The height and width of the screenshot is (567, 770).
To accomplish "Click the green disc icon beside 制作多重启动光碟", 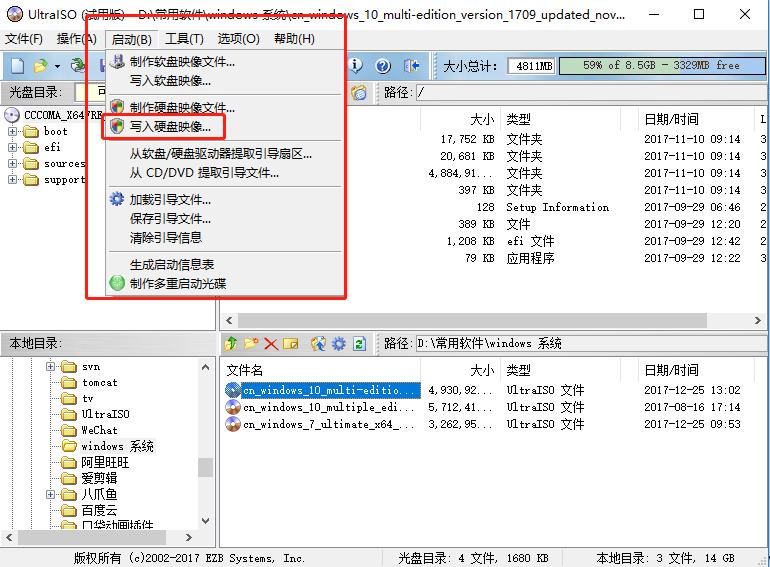I will pos(117,283).
